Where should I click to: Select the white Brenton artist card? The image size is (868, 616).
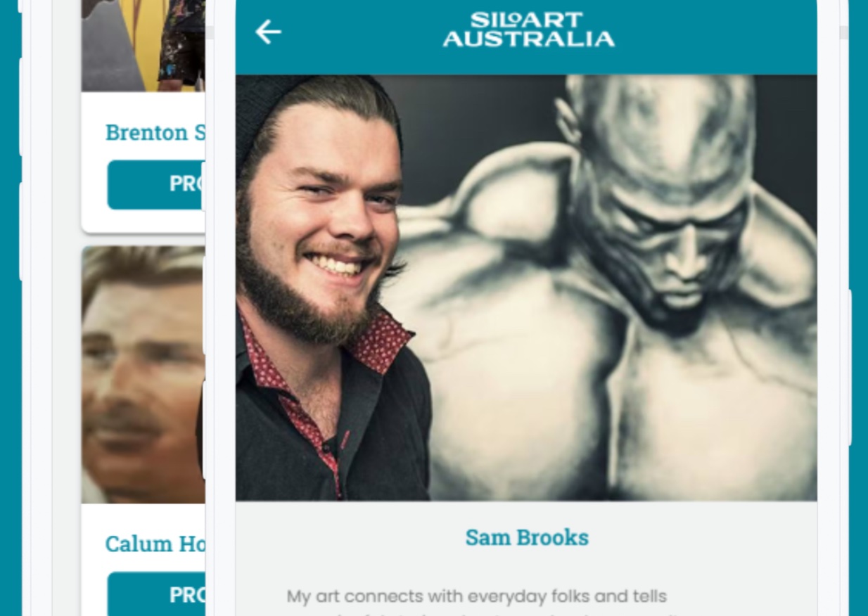(x=143, y=116)
